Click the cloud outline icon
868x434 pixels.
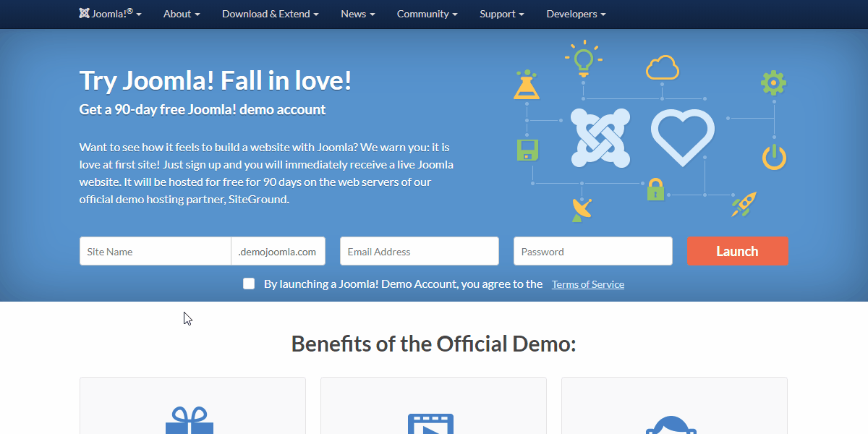coord(663,67)
